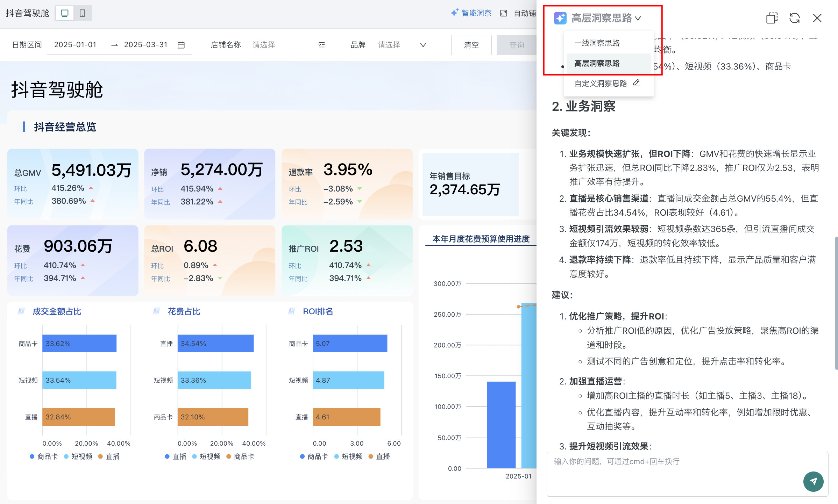Switch to mobile view mode icon
This screenshot has width=838, height=504.
pyautogui.click(x=83, y=13)
